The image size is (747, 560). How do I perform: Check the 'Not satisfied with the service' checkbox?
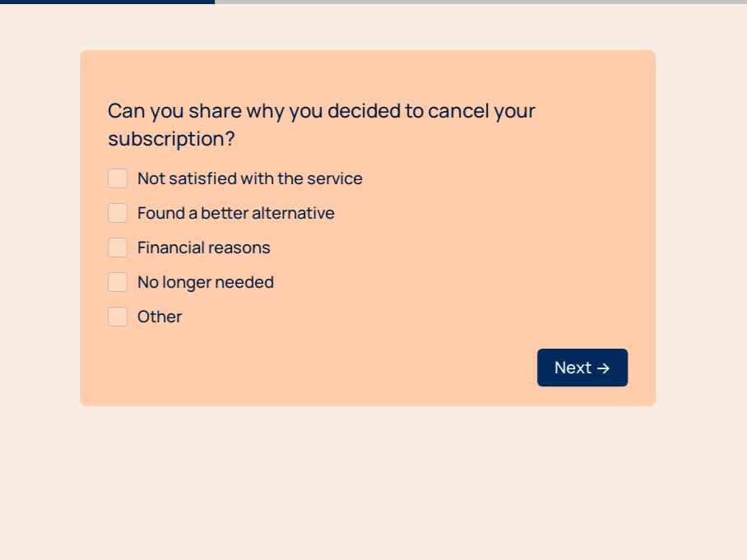tap(118, 178)
